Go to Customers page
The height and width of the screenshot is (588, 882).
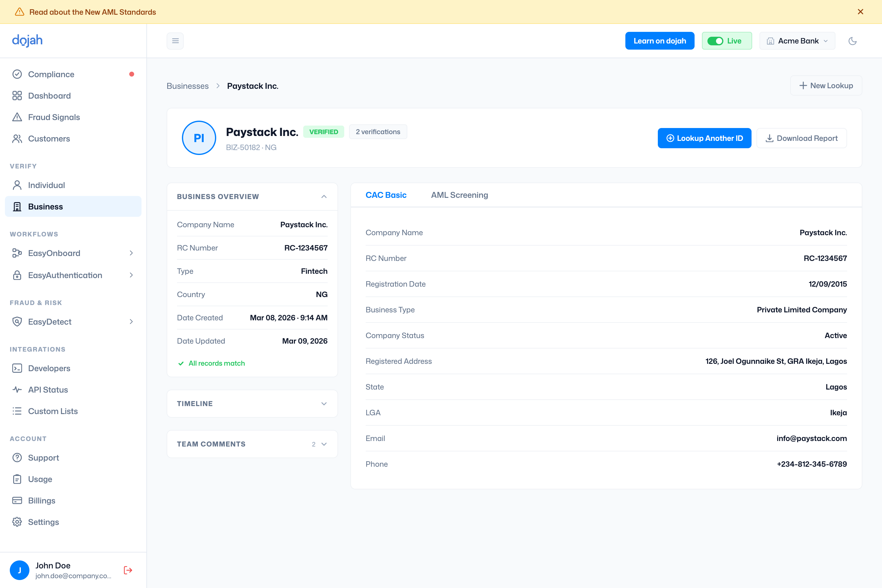tap(73, 138)
